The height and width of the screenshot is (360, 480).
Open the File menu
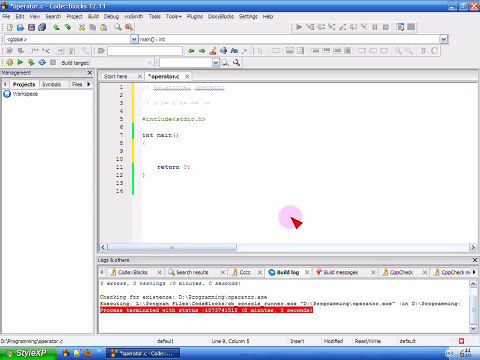click(x=6, y=16)
